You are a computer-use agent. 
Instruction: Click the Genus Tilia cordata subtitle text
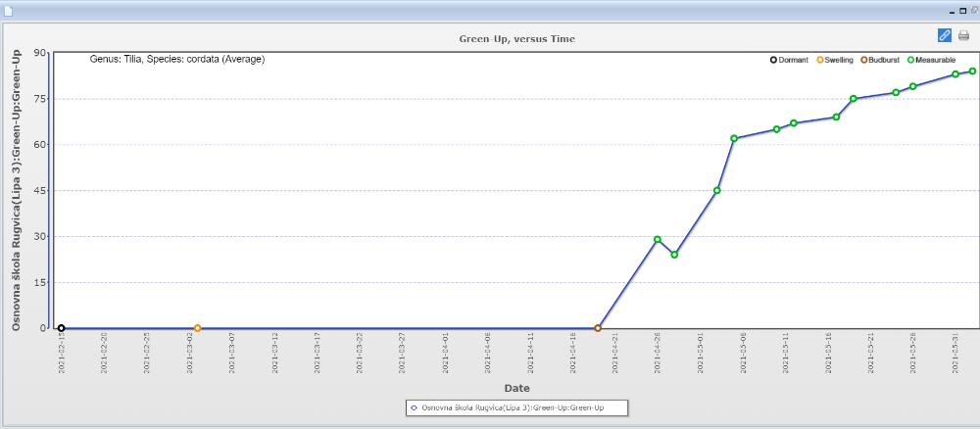pyautogui.click(x=176, y=59)
